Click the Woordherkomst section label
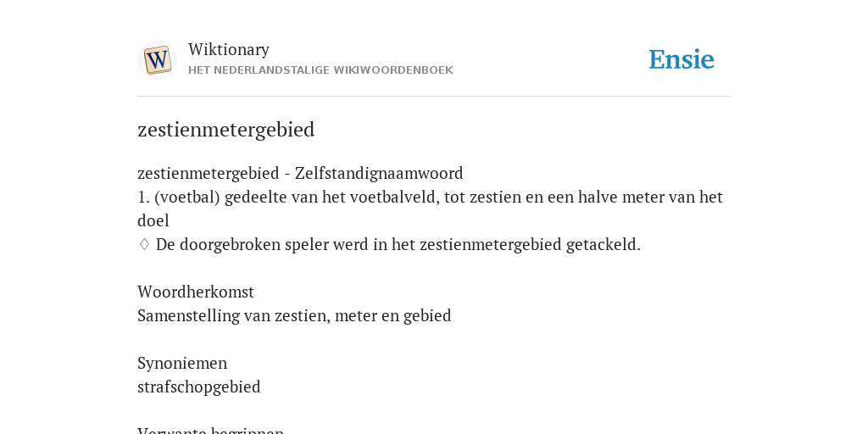 [196, 292]
